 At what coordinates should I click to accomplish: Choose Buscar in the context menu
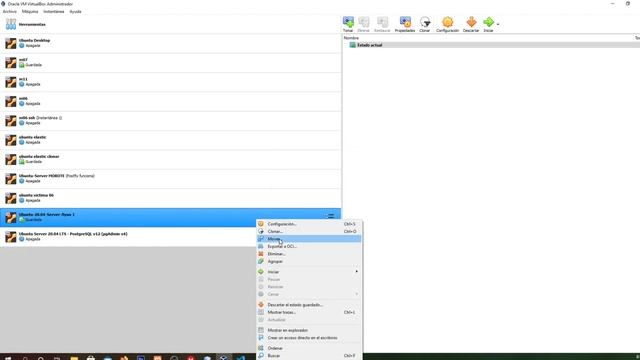pyautogui.click(x=309, y=356)
